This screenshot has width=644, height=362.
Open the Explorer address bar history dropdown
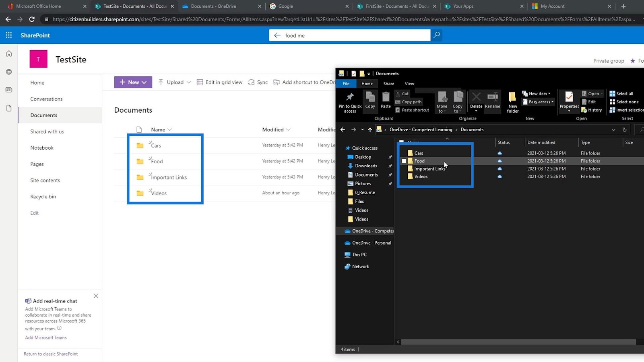click(613, 130)
